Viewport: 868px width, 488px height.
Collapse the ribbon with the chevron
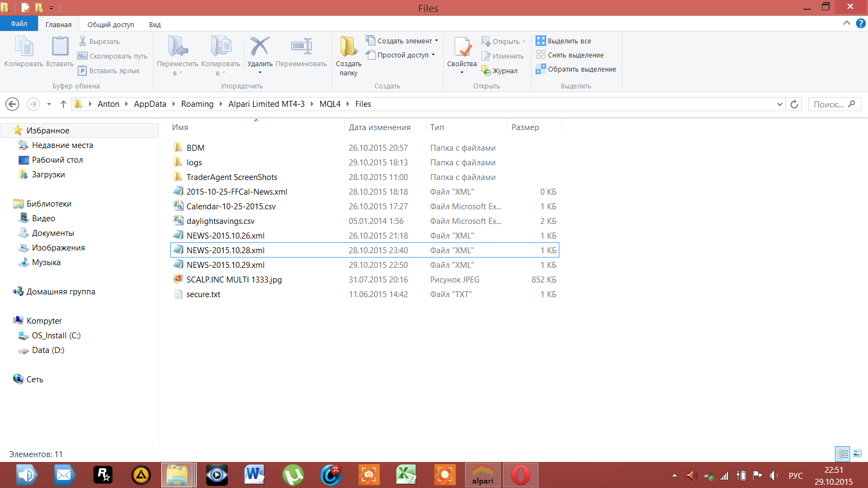[847, 23]
